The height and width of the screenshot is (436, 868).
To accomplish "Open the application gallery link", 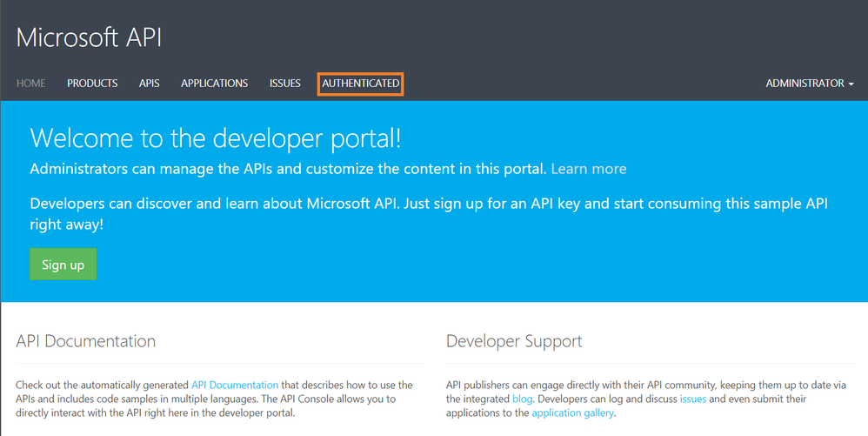I will [572, 413].
